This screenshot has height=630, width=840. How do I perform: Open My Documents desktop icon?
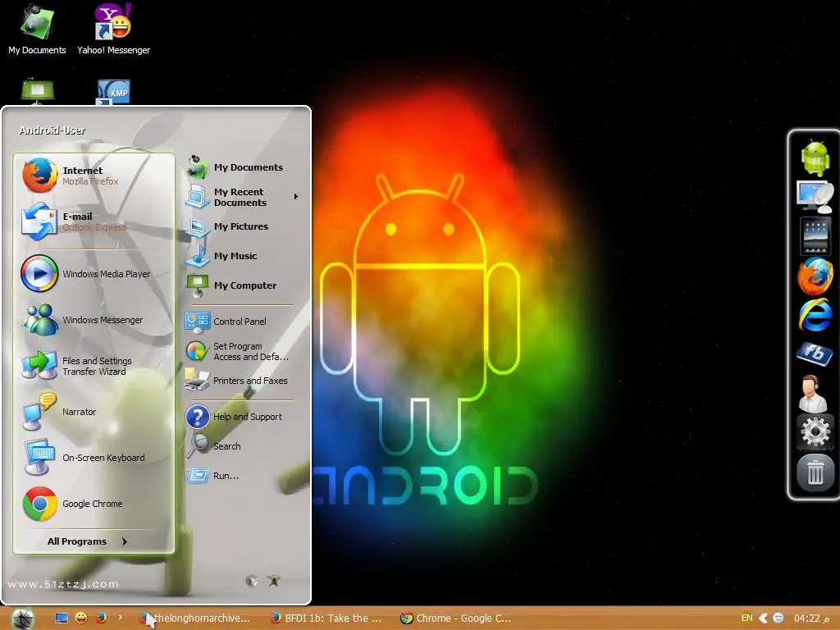[37, 30]
